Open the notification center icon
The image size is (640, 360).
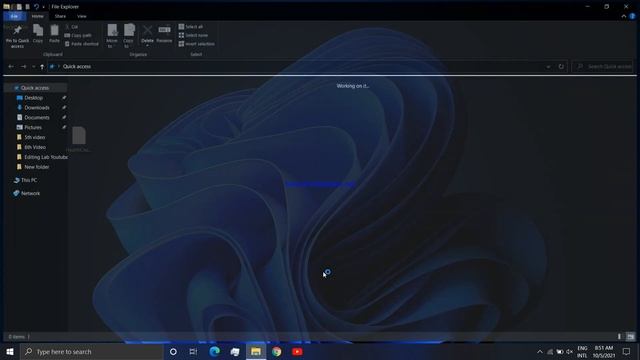[x=627, y=351]
